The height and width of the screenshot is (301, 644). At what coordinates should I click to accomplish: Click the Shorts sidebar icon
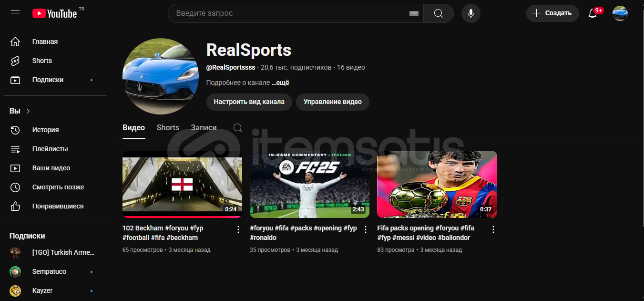15,61
